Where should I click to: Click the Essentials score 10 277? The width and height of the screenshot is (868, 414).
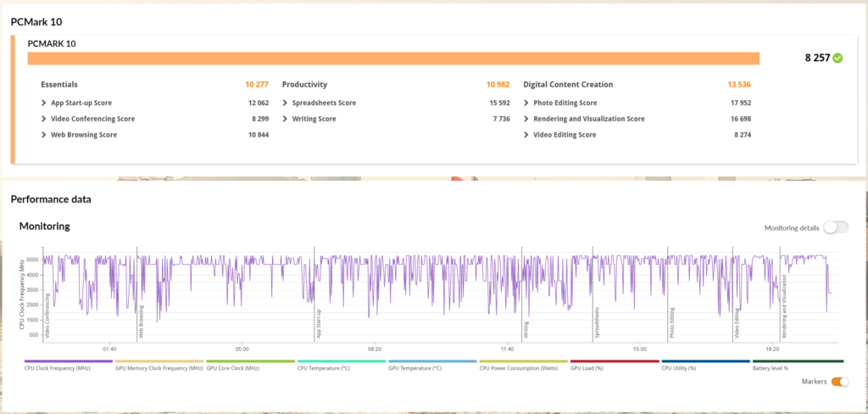257,85
